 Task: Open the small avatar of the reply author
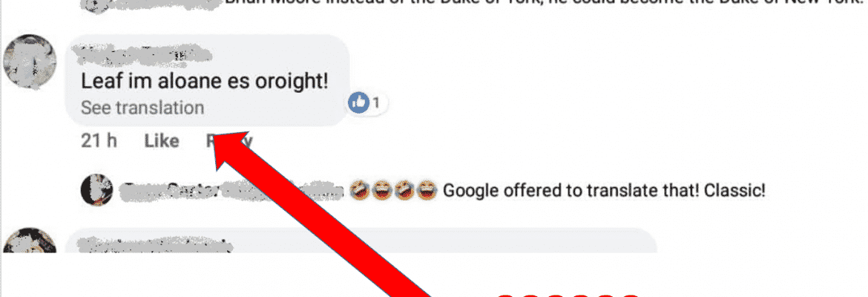(97, 190)
